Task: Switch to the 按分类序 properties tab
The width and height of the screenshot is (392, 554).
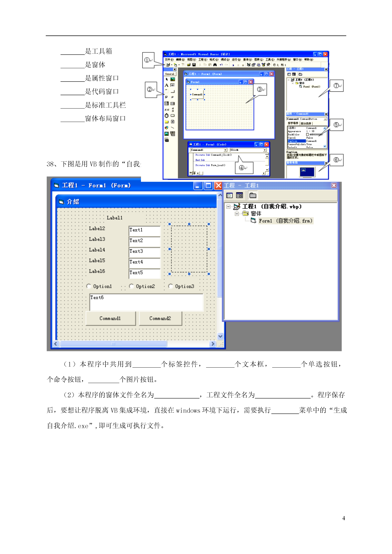Action: (306, 123)
